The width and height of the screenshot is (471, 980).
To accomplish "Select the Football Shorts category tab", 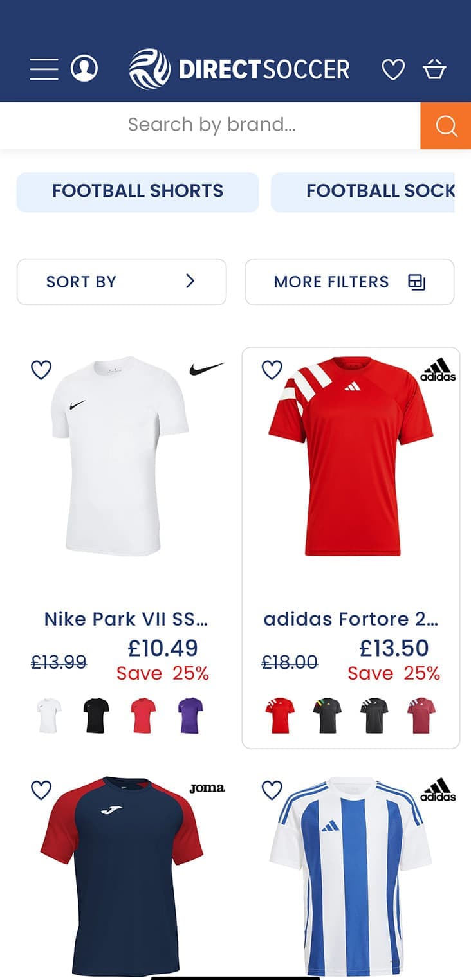I will point(138,192).
